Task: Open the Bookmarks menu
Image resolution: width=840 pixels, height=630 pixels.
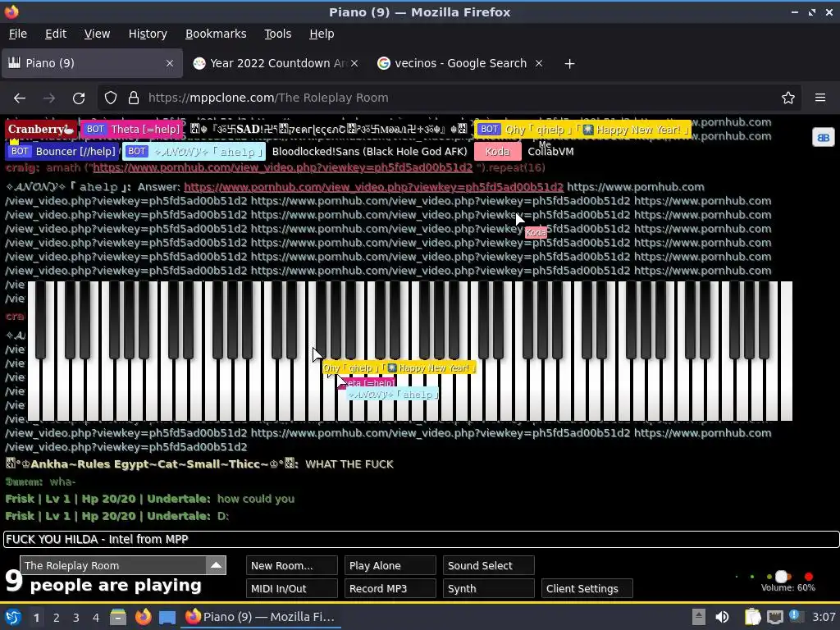Action: (x=216, y=34)
